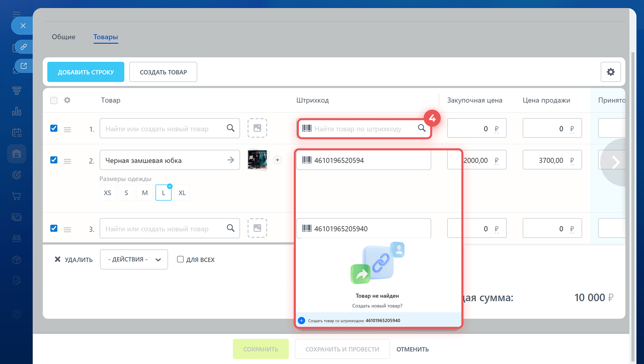Viewport: 644px width, 364px height.
Task: Click the image placeholder icon in row 1
Action: click(257, 128)
